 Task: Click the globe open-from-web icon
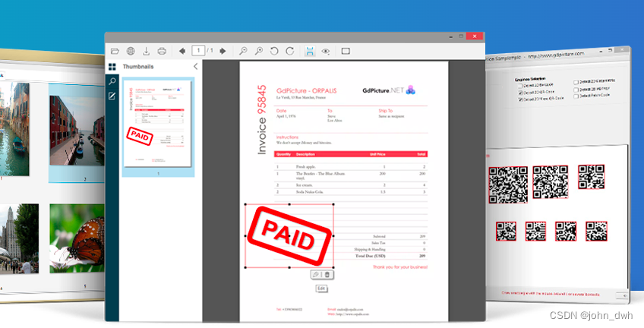pos(131,51)
